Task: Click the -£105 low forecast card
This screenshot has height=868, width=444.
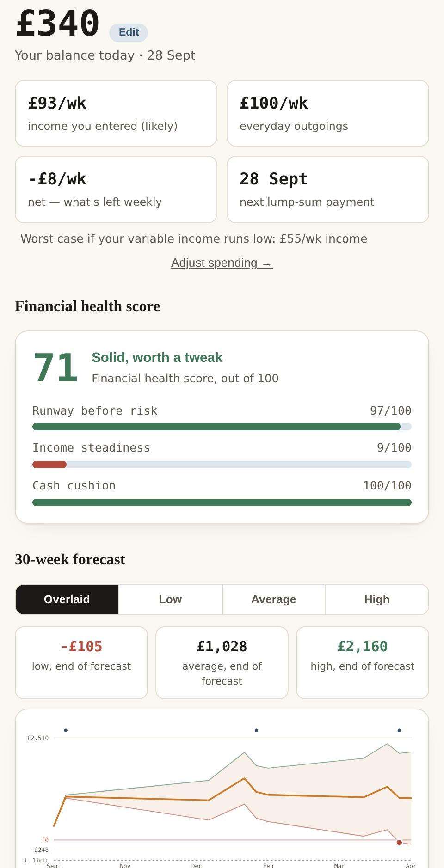Action: coord(81,663)
